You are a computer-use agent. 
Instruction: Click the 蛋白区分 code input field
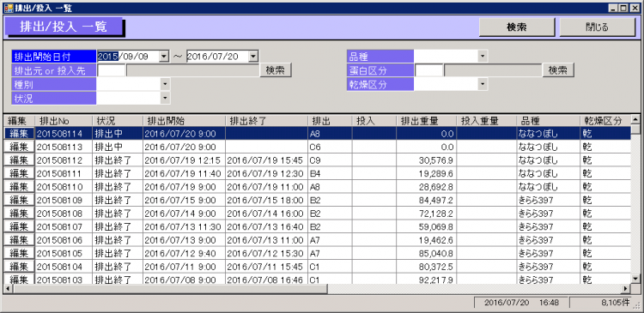(428, 70)
